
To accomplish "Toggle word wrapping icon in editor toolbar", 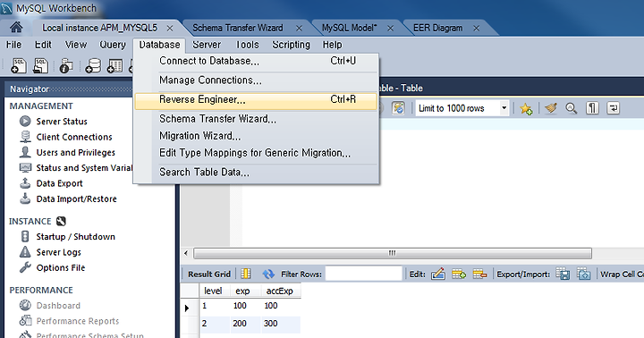I will pyautogui.click(x=614, y=108).
